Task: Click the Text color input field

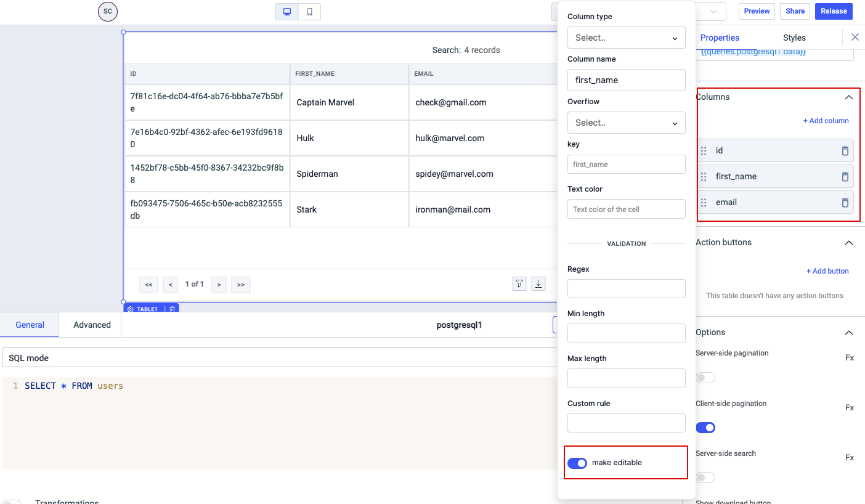Action: click(x=626, y=209)
